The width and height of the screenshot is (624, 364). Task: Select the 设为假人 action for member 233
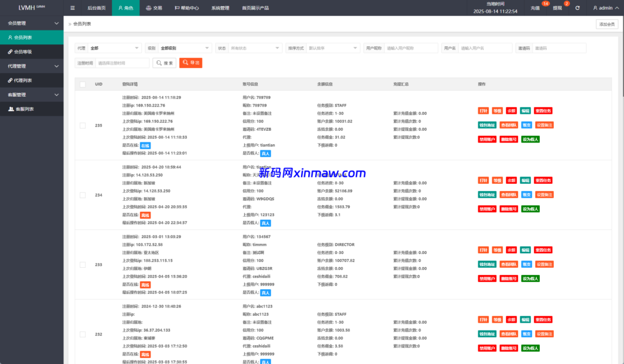pos(530,279)
